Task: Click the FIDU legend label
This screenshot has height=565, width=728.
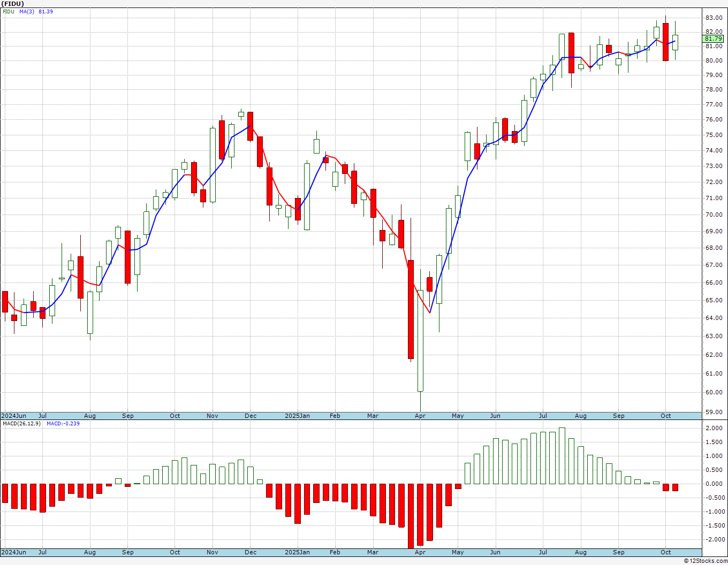Action: pyautogui.click(x=9, y=11)
